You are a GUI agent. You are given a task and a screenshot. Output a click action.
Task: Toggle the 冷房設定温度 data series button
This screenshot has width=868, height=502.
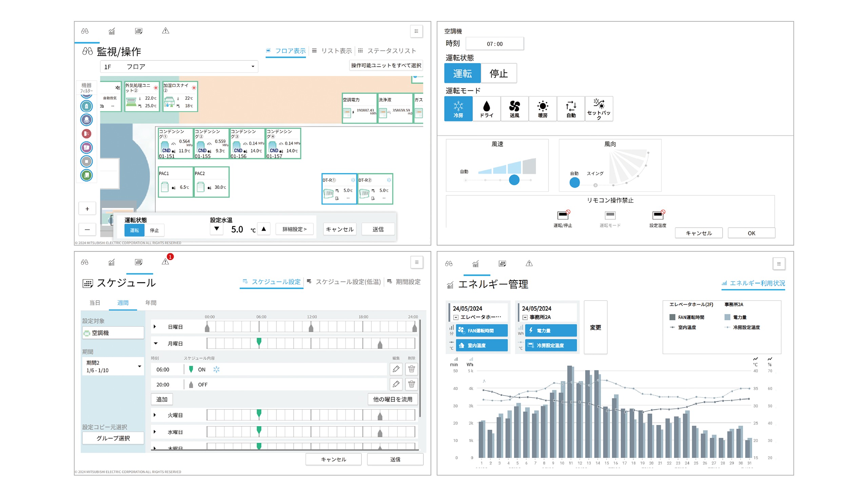click(550, 345)
